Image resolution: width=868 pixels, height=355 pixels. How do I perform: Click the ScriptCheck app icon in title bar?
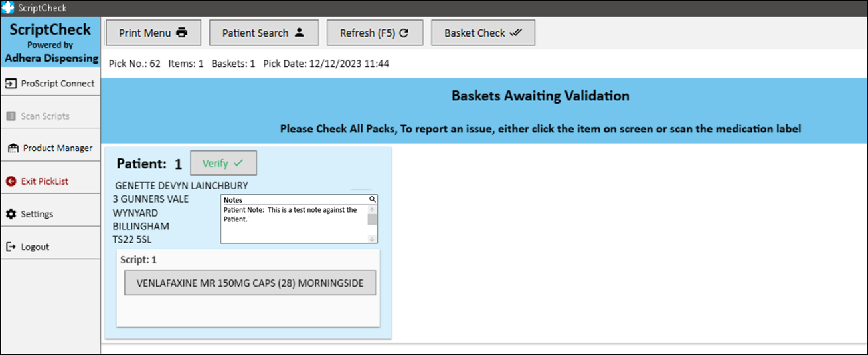(x=8, y=8)
